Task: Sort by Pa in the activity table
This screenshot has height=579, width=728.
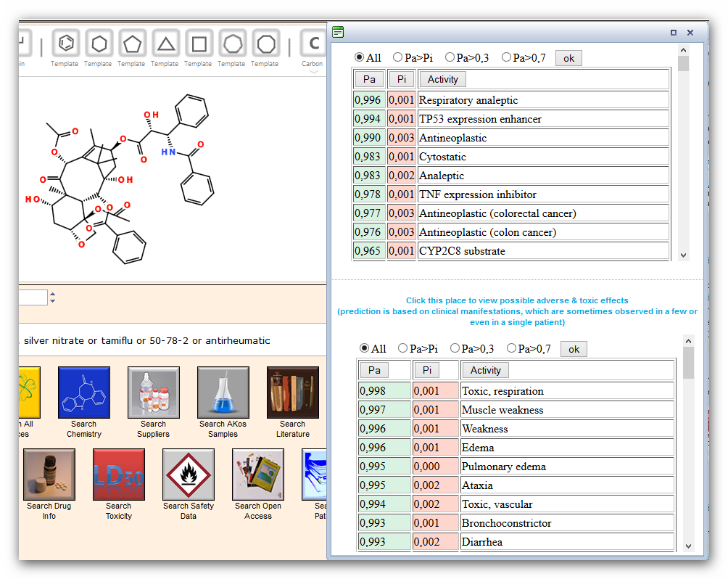Action: click(x=369, y=80)
